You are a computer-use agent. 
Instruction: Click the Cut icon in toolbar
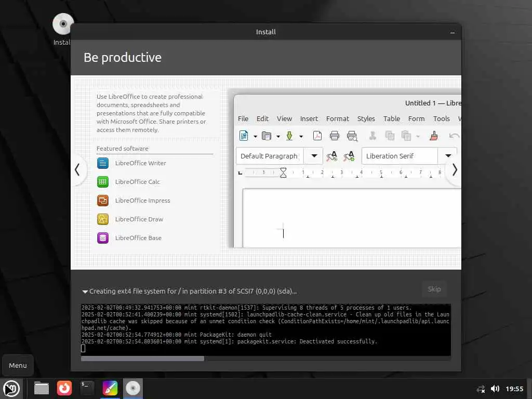tap(373, 136)
